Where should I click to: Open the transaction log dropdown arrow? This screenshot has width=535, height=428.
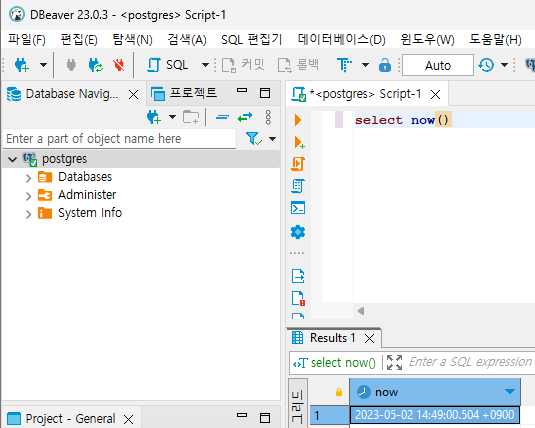click(x=504, y=65)
